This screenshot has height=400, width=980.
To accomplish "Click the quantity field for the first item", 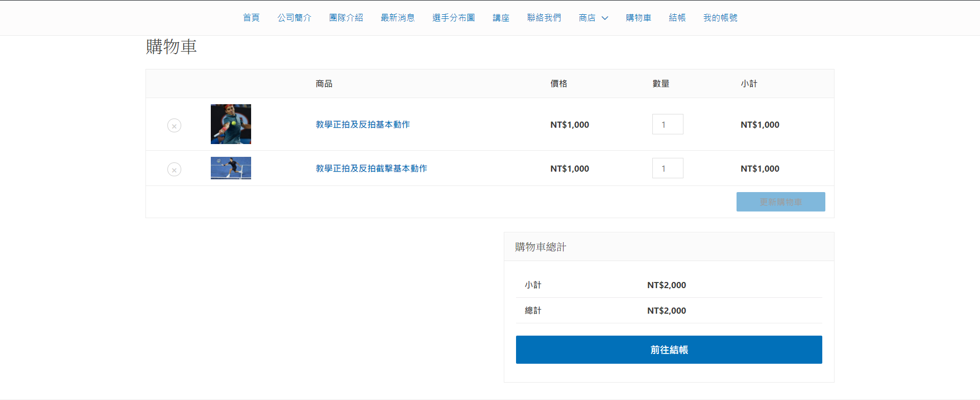I will (x=667, y=125).
